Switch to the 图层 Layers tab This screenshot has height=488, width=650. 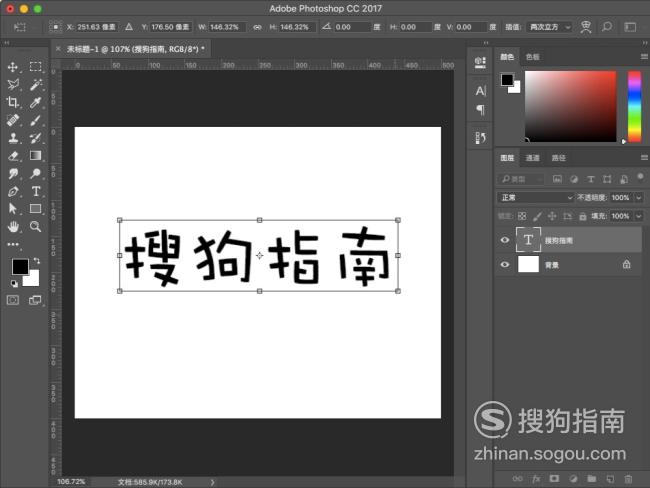pyautogui.click(x=507, y=158)
